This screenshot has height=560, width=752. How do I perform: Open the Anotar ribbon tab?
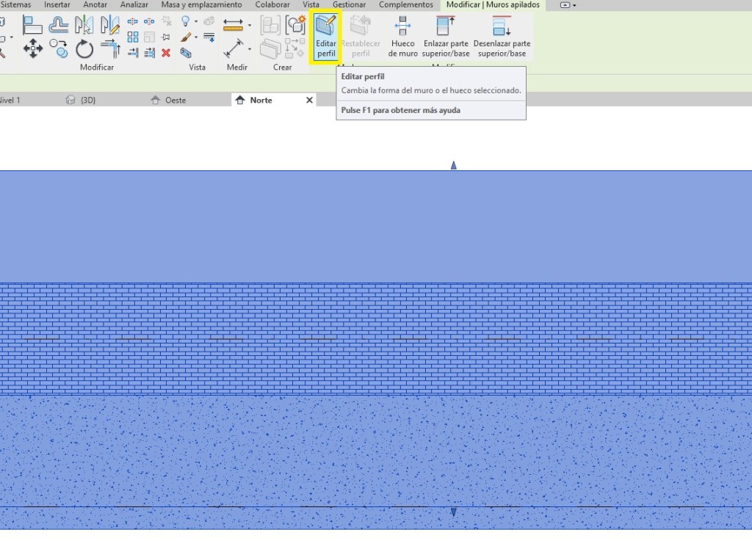pyautogui.click(x=95, y=5)
